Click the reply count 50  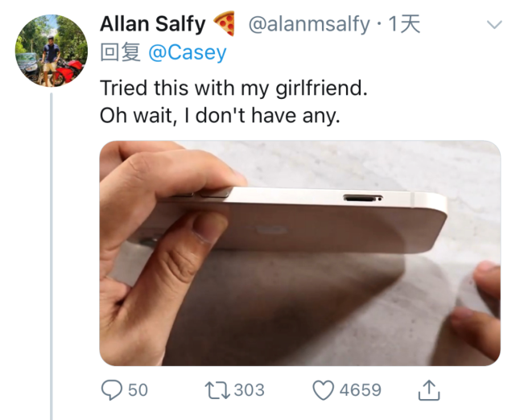tap(138, 390)
